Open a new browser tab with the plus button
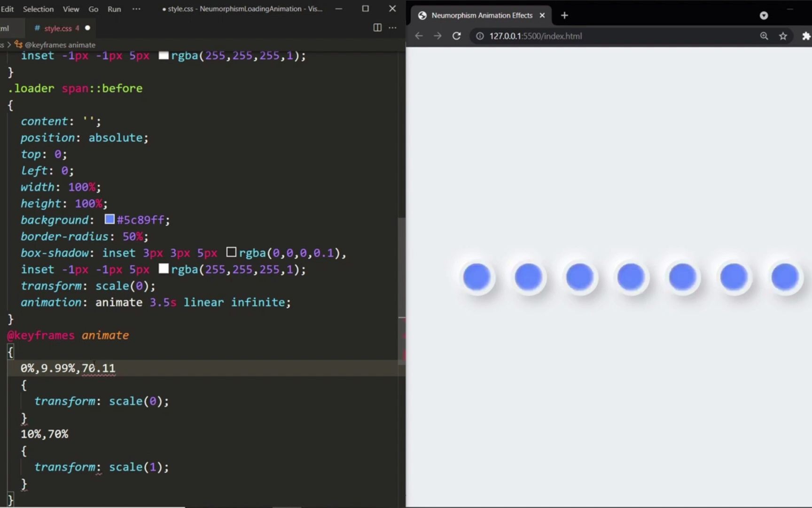 [x=564, y=16]
